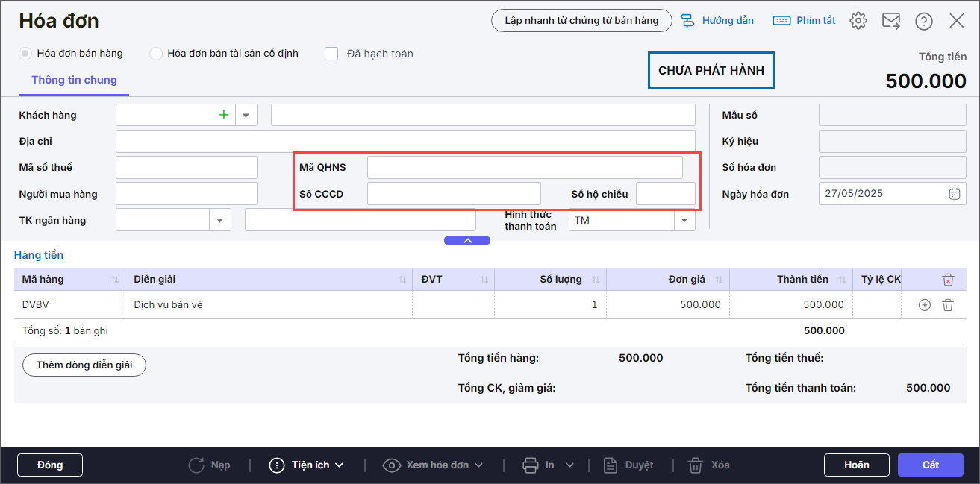Click Lập nhanh từ chứng từ bán hàng
Viewport: 980px width, 484px height.
tap(581, 21)
